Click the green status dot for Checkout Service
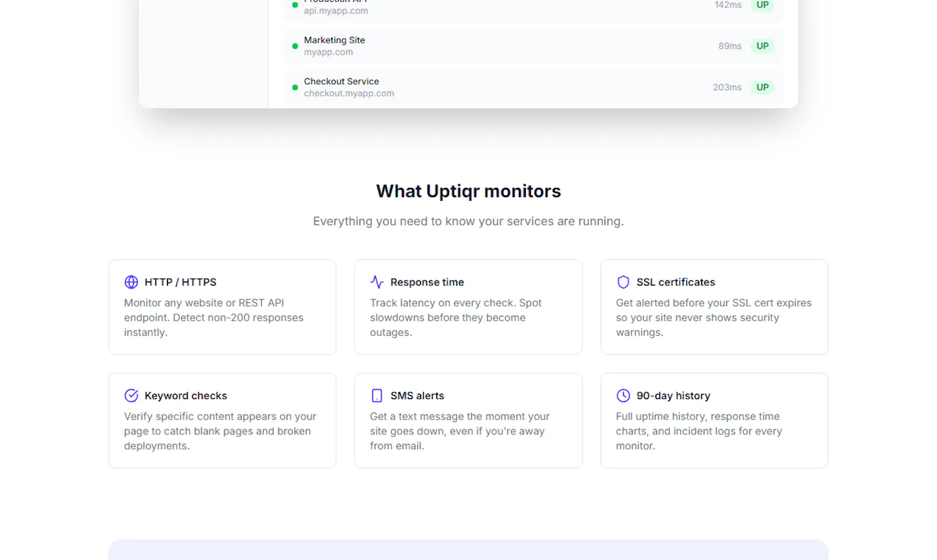 (295, 87)
